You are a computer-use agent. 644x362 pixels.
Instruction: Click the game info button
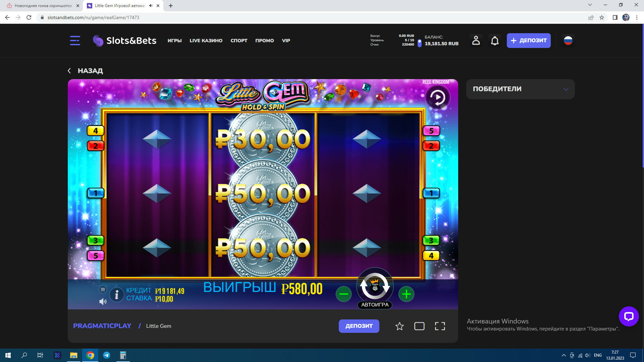[116, 295]
